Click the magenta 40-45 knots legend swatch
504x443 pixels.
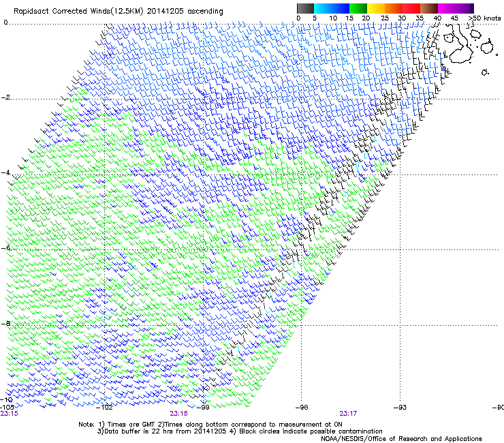(x=447, y=8)
